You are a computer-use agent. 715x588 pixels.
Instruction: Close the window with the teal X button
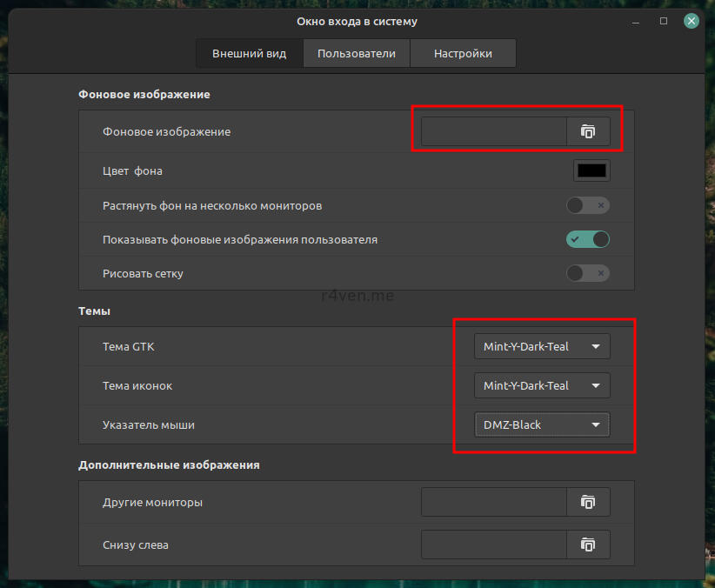(x=692, y=21)
